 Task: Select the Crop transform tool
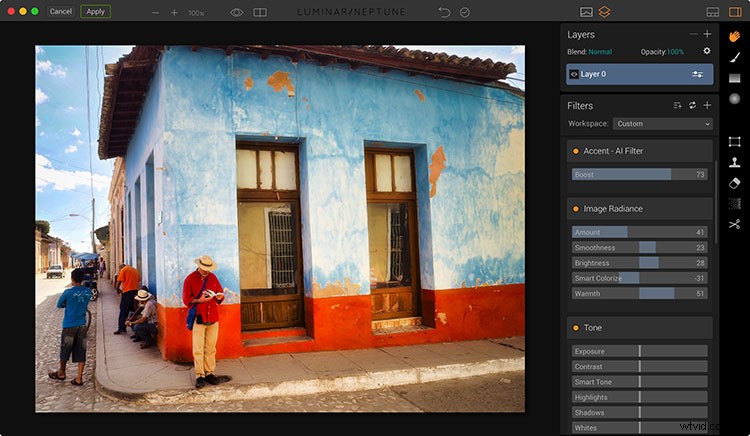pyautogui.click(x=735, y=142)
